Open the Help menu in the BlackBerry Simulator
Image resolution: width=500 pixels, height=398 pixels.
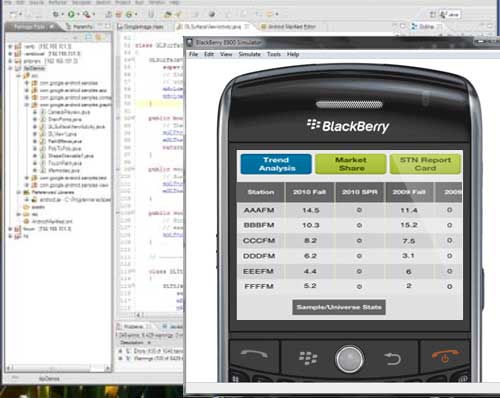pyautogui.click(x=293, y=54)
